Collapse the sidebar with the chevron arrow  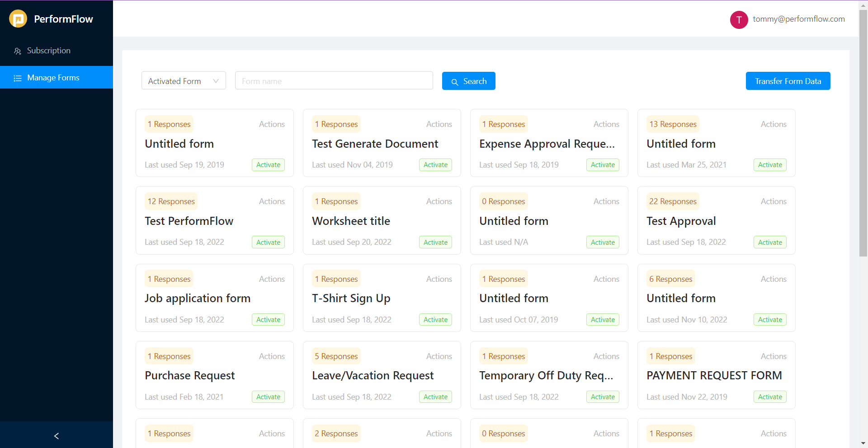(x=56, y=436)
